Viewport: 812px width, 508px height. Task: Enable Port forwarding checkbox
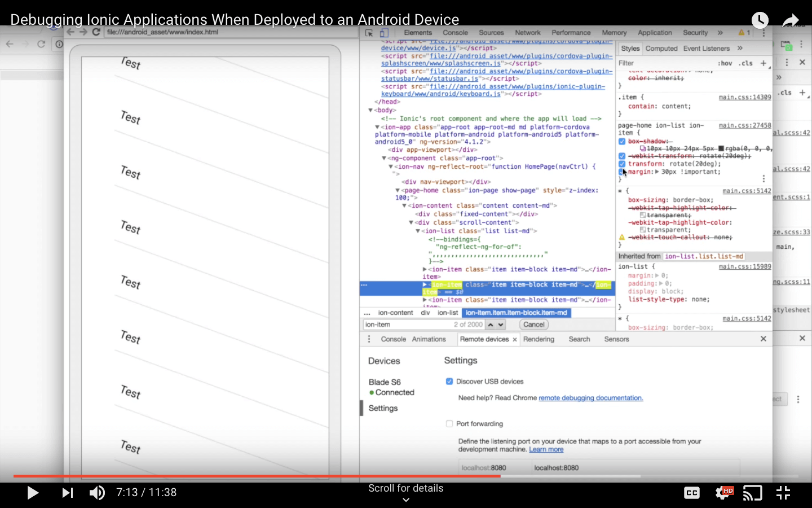449,424
